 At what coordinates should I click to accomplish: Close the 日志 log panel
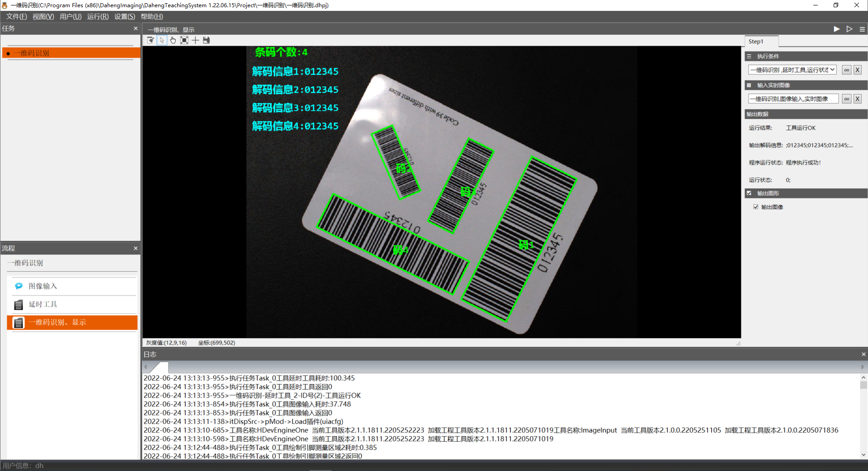tap(863, 354)
